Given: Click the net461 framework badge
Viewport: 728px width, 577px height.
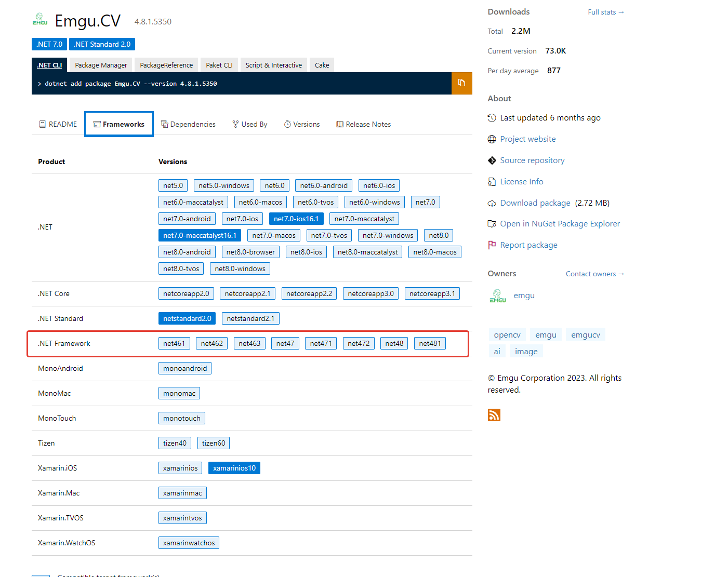Looking at the screenshot, I should (x=174, y=343).
